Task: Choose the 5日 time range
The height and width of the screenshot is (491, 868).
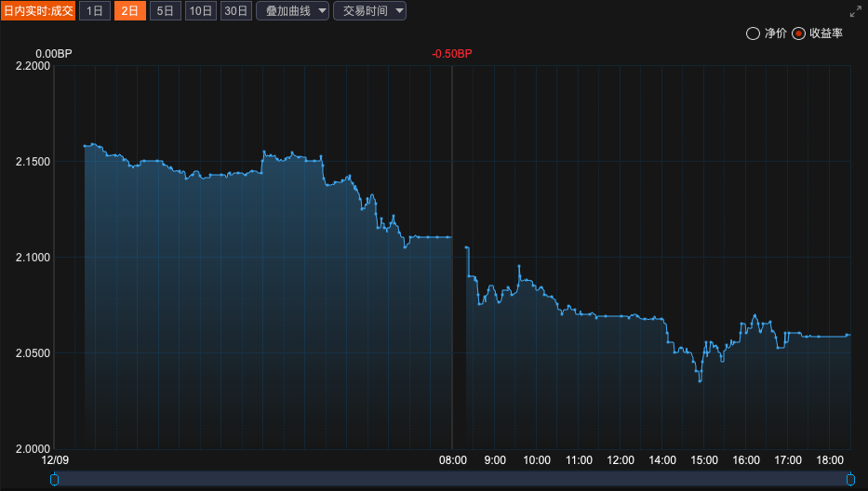Action: (165, 11)
